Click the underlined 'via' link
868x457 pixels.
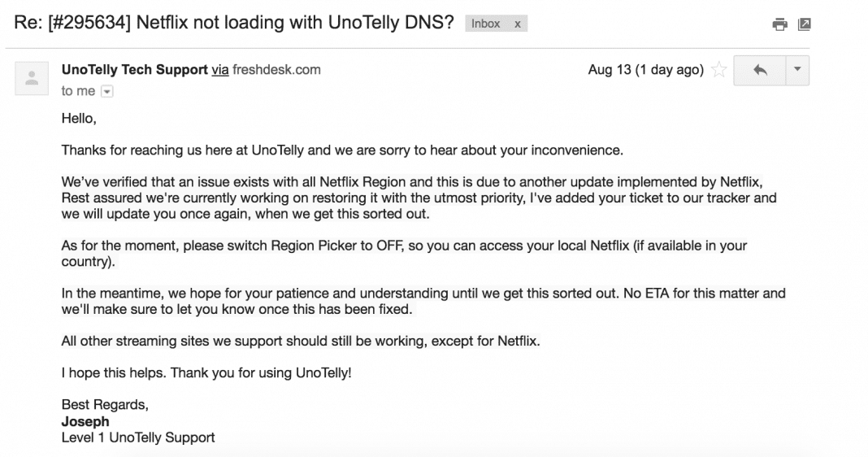219,70
